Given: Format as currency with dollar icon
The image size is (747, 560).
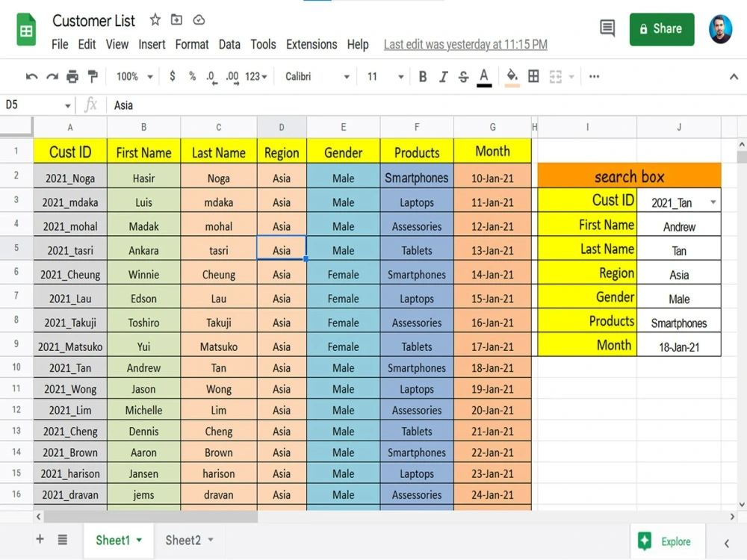Looking at the screenshot, I should pos(173,76).
